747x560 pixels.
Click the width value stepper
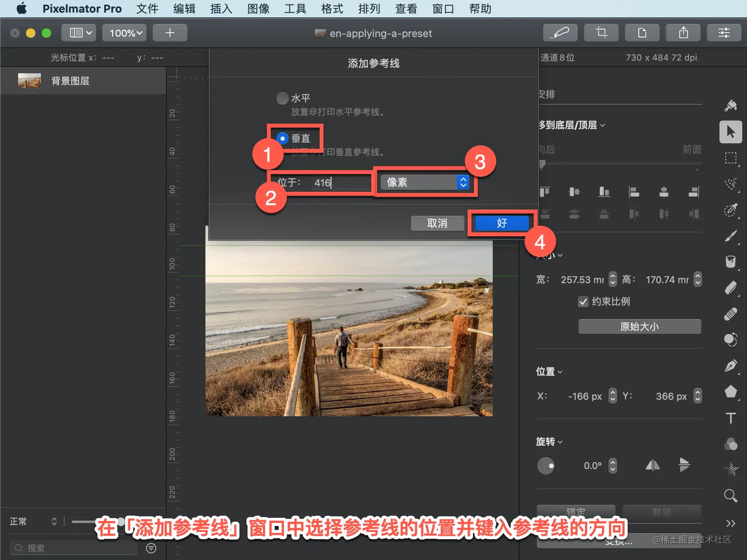coord(613,280)
